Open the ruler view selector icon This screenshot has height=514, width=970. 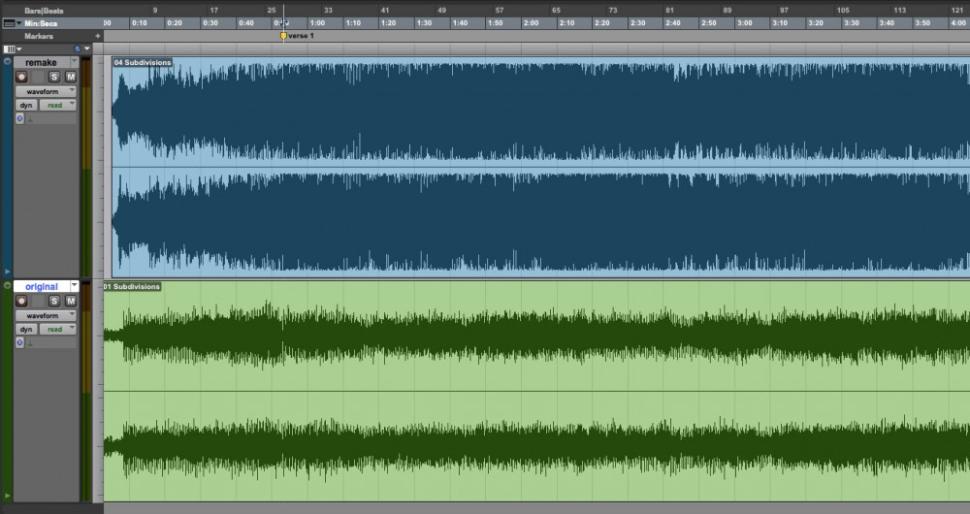pyautogui.click(x=8, y=24)
